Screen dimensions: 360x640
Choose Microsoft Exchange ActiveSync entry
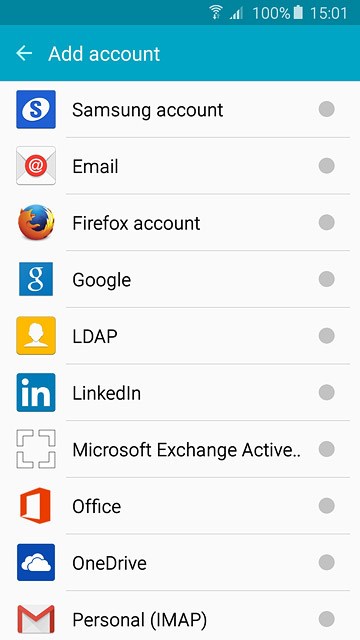point(180,449)
